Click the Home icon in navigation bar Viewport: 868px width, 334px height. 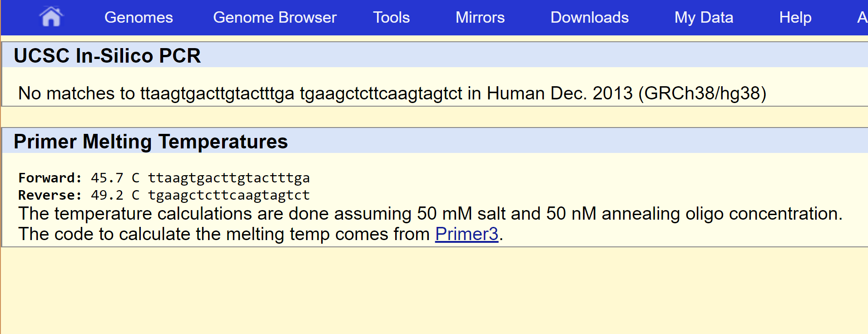click(51, 17)
